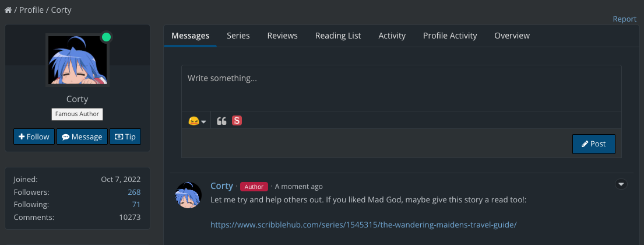Screen dimensions: 644x245
Task: View the Profile Activity tab
Action: click(450, 36)
